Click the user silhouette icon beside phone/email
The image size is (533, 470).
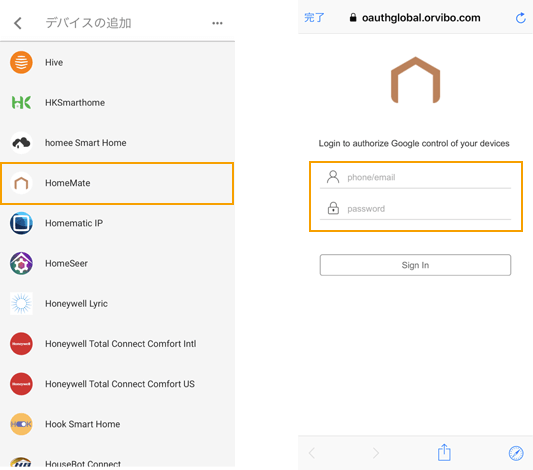[x=333, y=177]
